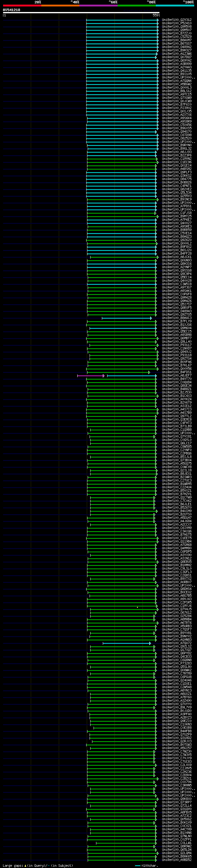Select UniRef100_Q00V56 label

tap(177, 369)
